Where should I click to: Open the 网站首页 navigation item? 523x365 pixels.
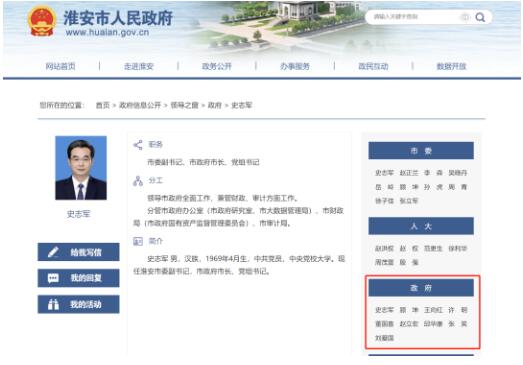coord(60,66)
